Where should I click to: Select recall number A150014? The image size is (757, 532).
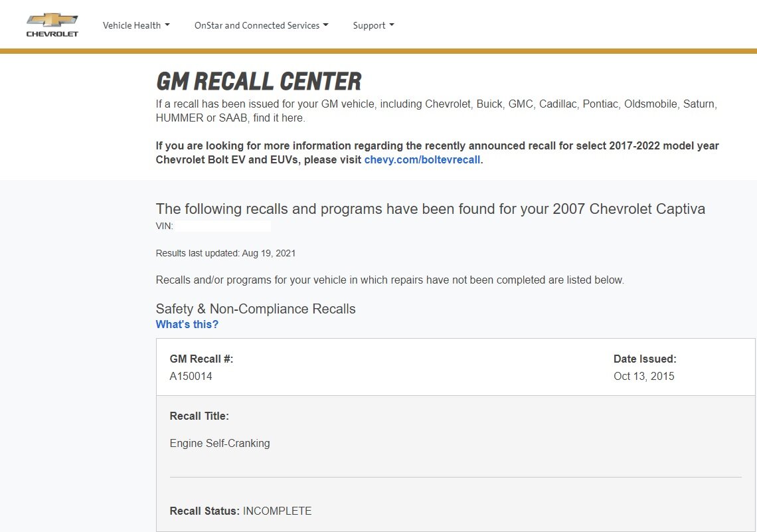[x=191, y=377]
